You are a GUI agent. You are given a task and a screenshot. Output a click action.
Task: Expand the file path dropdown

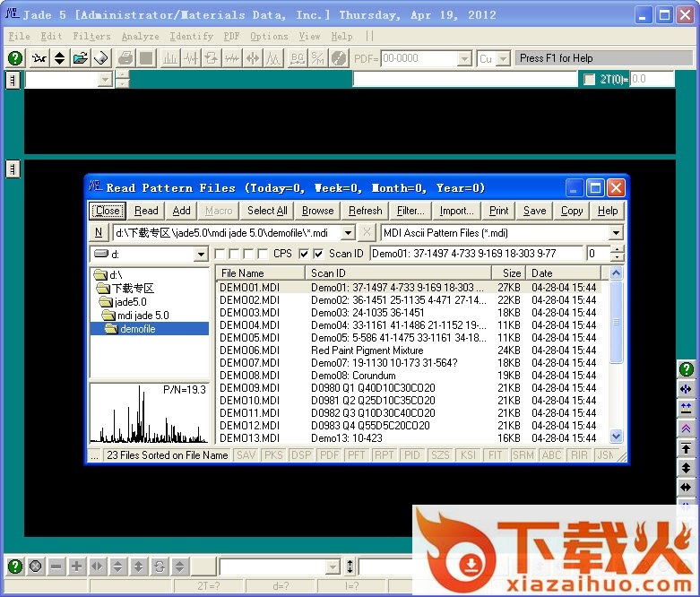(348, 233)
